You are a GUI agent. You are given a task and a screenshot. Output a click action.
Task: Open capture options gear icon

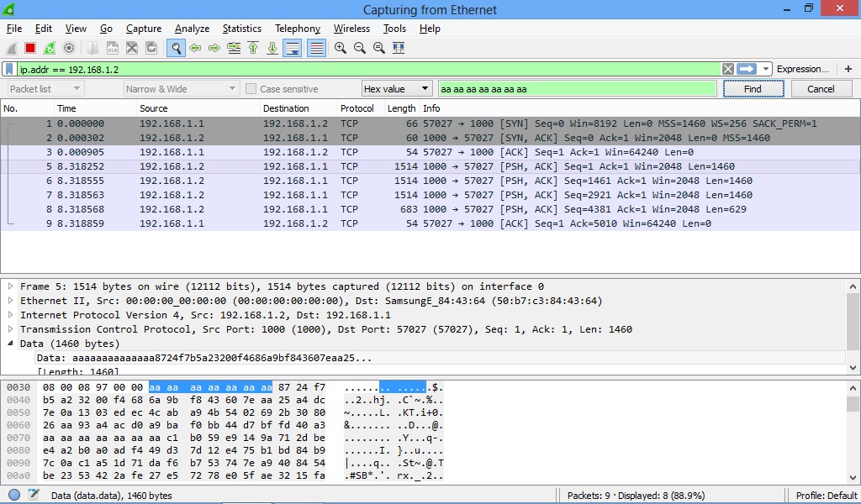click(69, 48)
